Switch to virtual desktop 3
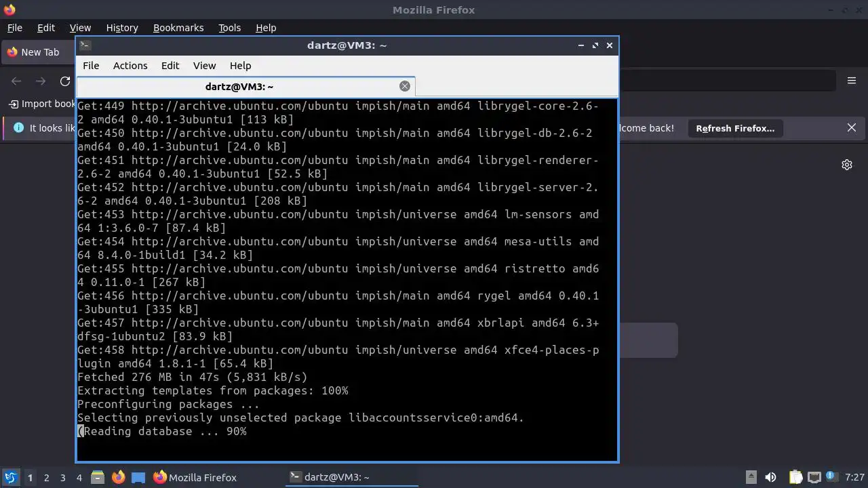The width and height of the screenshot is (868, 488). [62, 477]
